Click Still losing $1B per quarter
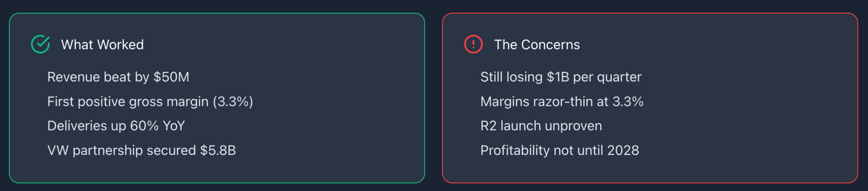 [561, 77]
